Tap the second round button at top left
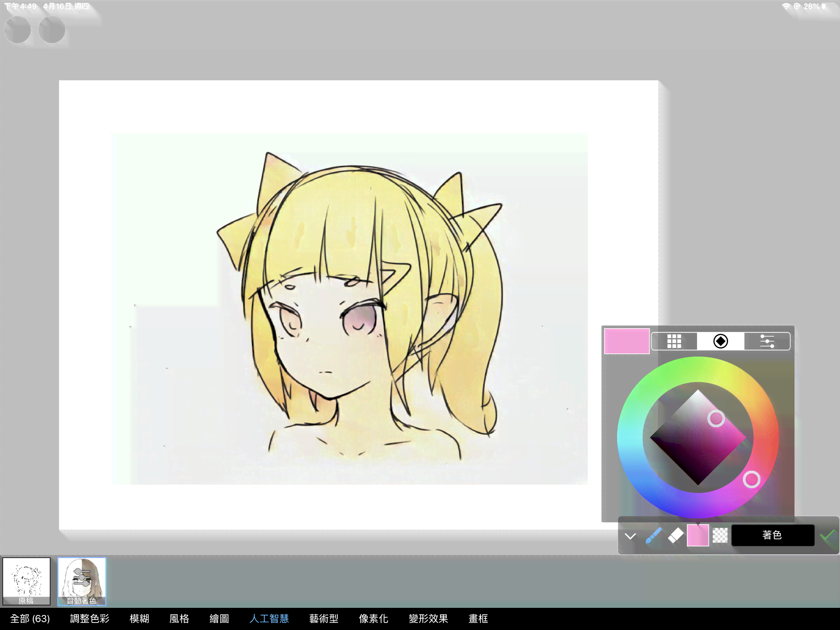The width and height of the screenshot is (840, 630). point(52,30)
